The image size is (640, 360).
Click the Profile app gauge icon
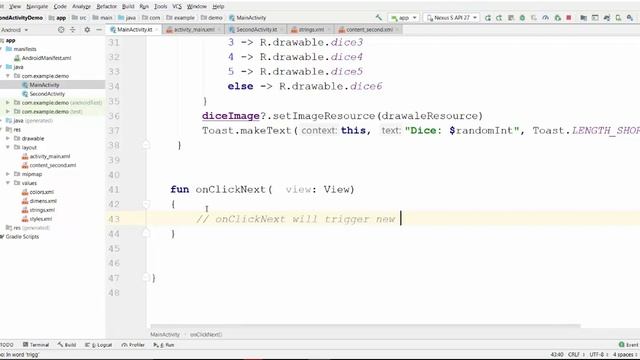click(x=546, y=18)
